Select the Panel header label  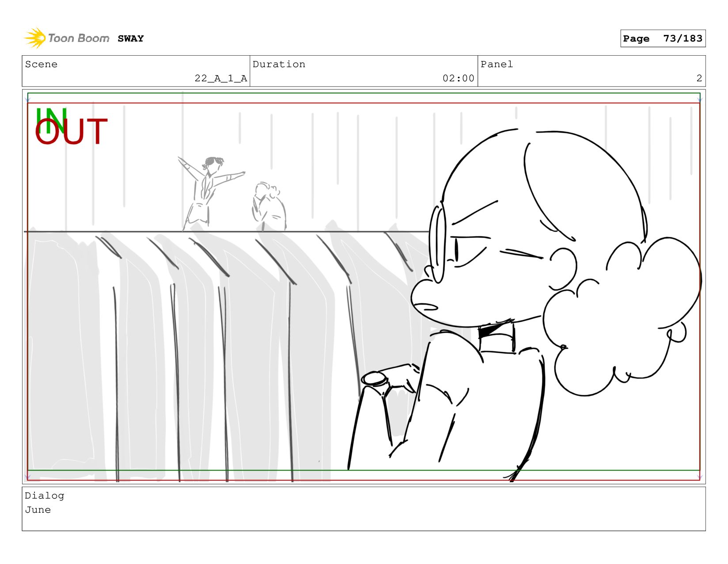tap(497, 64)
